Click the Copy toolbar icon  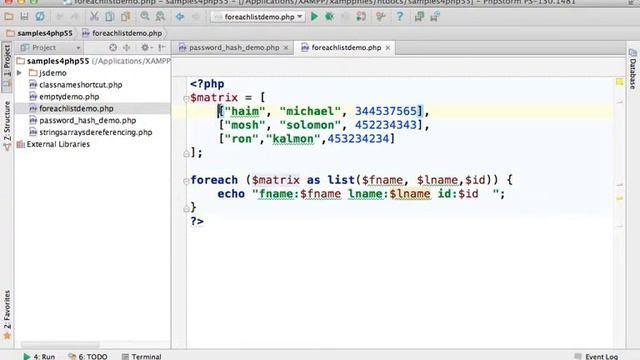pyautogui.click(x=109, y=17)
